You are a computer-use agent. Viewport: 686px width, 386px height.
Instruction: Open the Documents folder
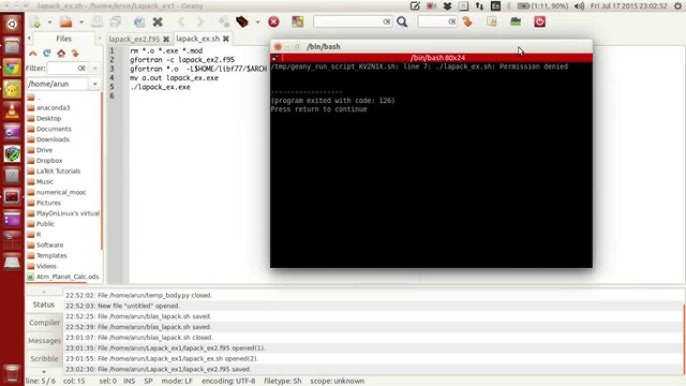tap(54, 129)
